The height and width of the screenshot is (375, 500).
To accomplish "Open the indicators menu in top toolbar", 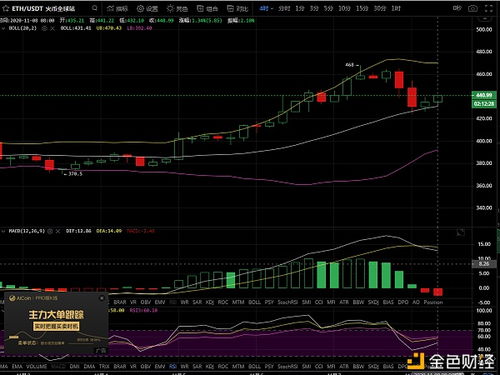I will coord(117,9).
